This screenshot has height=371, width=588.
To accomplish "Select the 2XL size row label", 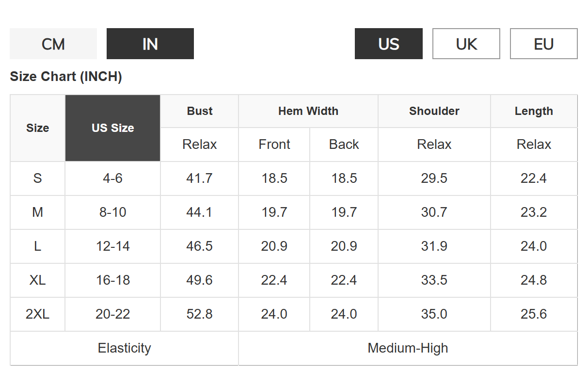I will pos(38,314).
